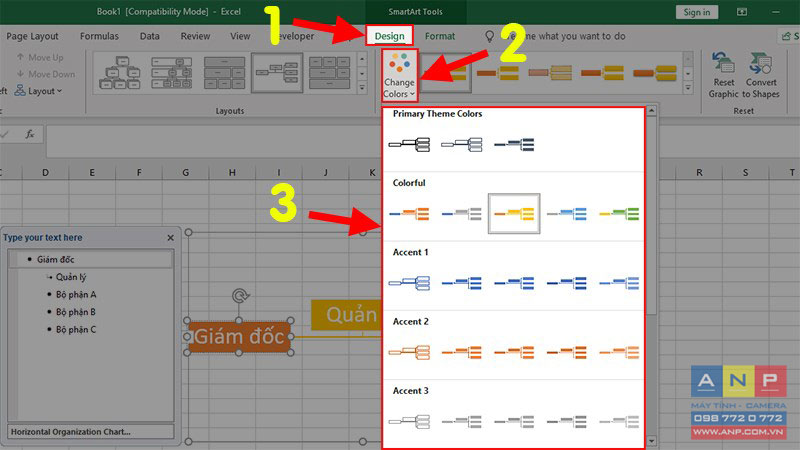Click the Sign in button
Screen dimensions: 800x450
[696, 12]
